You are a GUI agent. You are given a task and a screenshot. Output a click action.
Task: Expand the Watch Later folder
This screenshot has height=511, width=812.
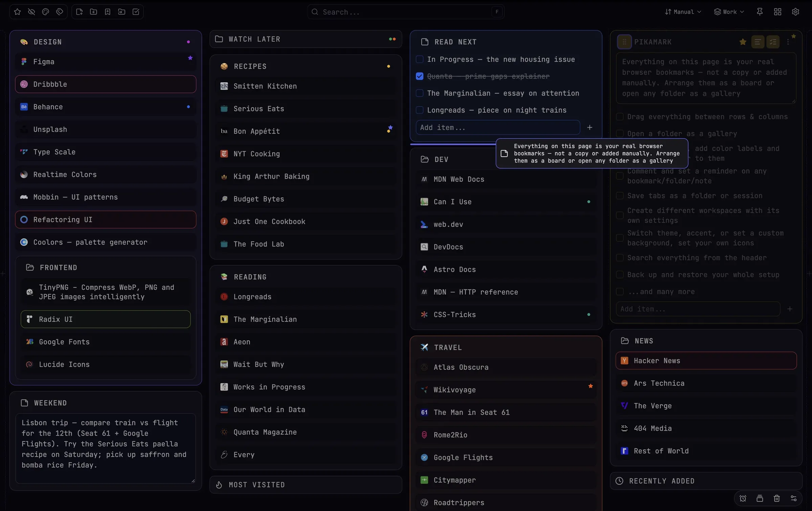tap(306, 39)
